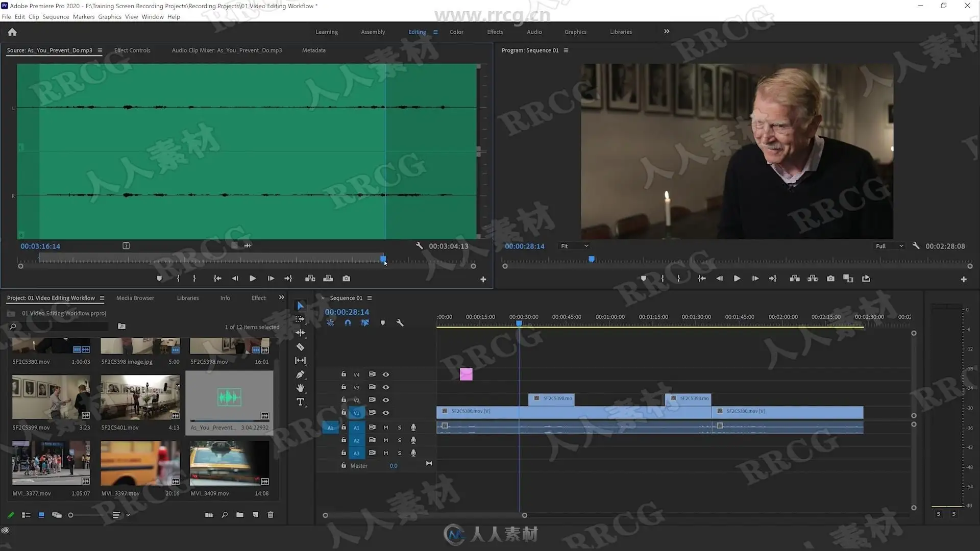Screen dimensions: 980x551
Task: Open the Media Browser panel tab
Action: [x=135, y=298]
